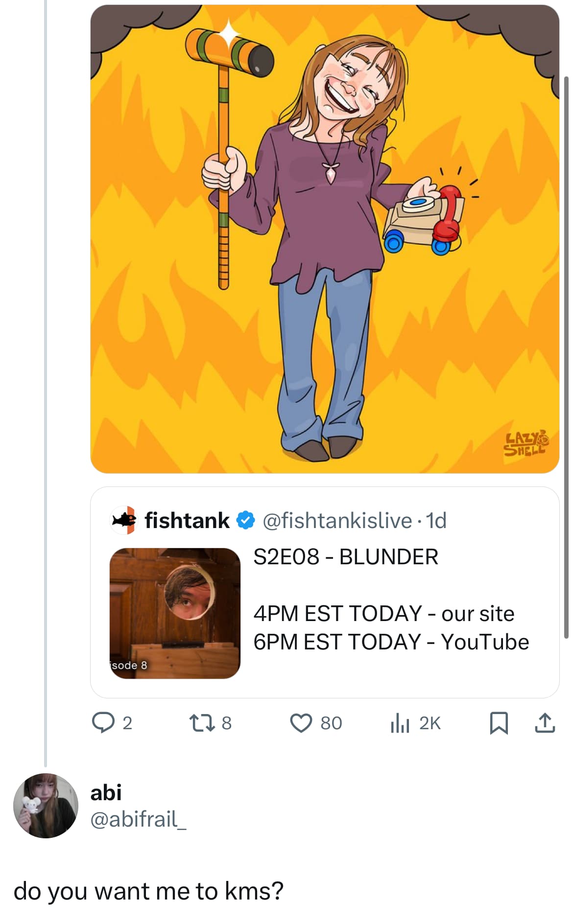Open abi's profile picture

pyautogui.click(x=46, y=806)
